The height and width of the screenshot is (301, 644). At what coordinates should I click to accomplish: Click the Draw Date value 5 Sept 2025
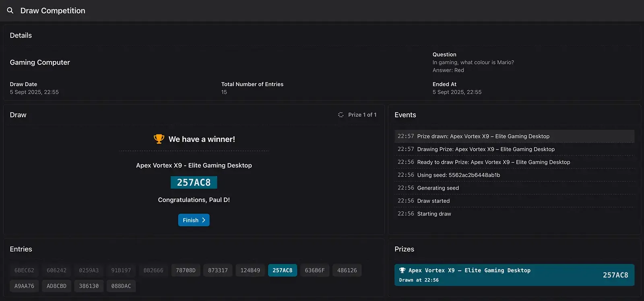[x=34, y=92]
